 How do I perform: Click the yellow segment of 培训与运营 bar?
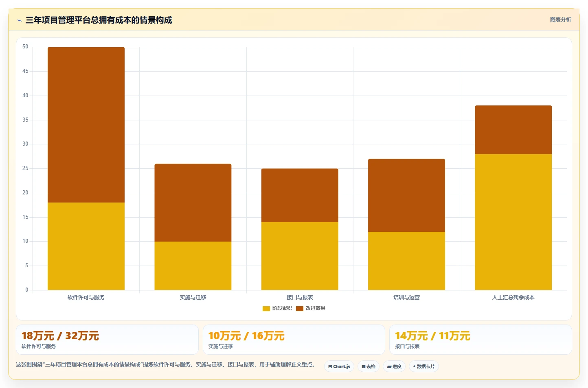[406, 261]
